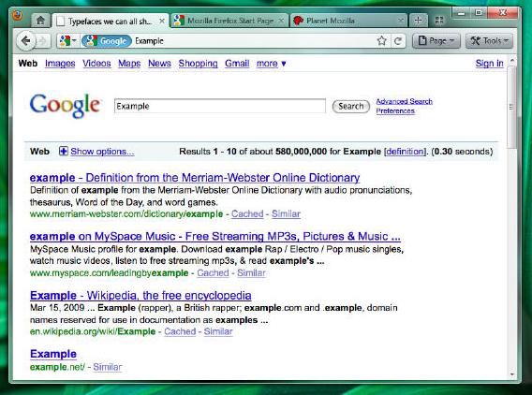This screenshot has width=532, height=395.
Task: Open the Page dropdown menu
Action: 436,41
